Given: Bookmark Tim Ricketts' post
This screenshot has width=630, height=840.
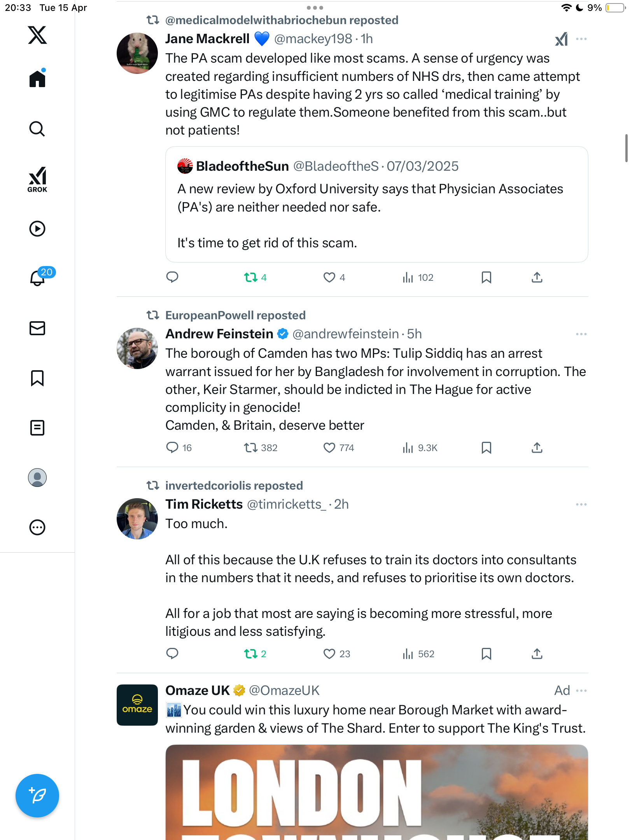Looking at the screenshot, I should (x=486, y=654).
